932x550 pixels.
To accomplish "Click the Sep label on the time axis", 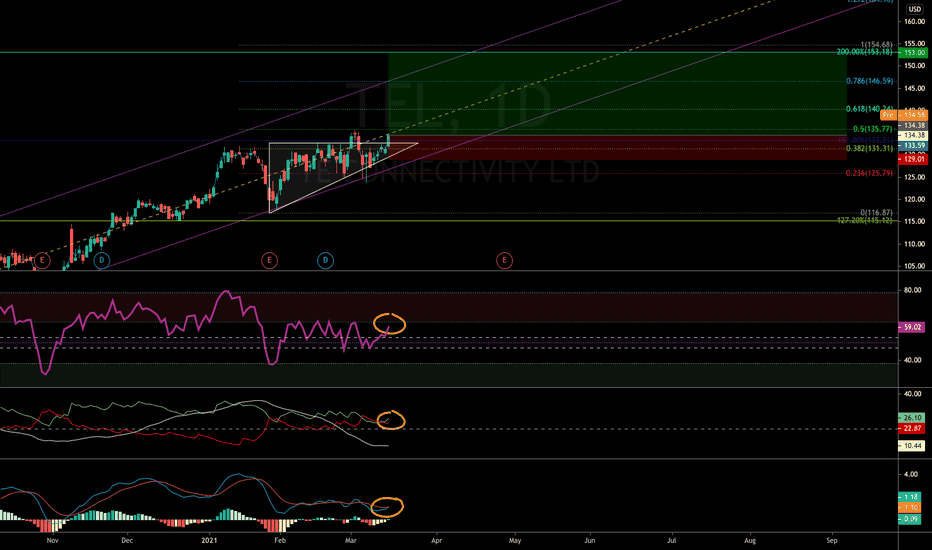I will point(832,540).
